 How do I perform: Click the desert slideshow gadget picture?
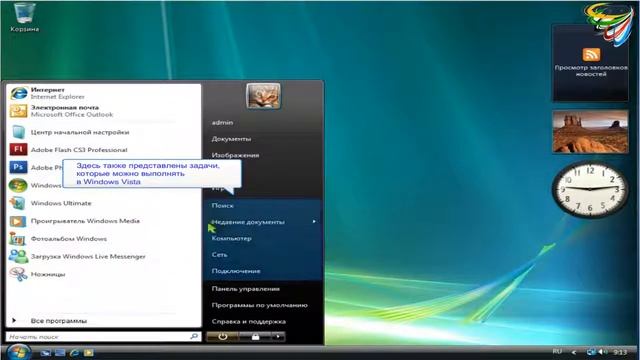pyautogui.click(x=591, y=131)
